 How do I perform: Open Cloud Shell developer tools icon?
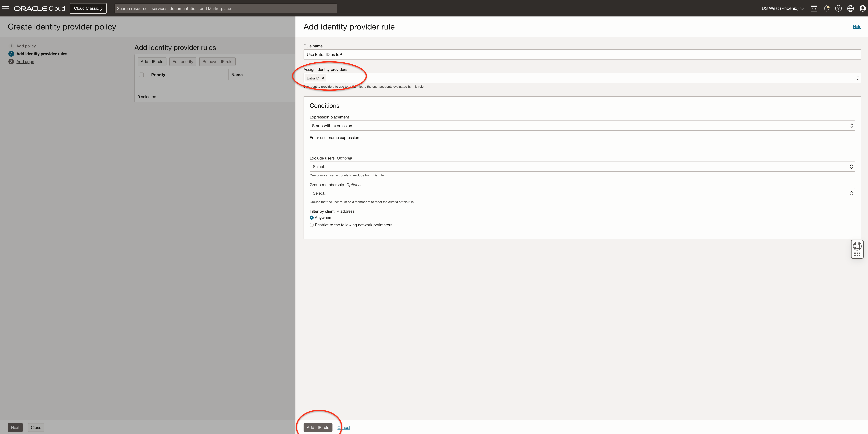814,8
